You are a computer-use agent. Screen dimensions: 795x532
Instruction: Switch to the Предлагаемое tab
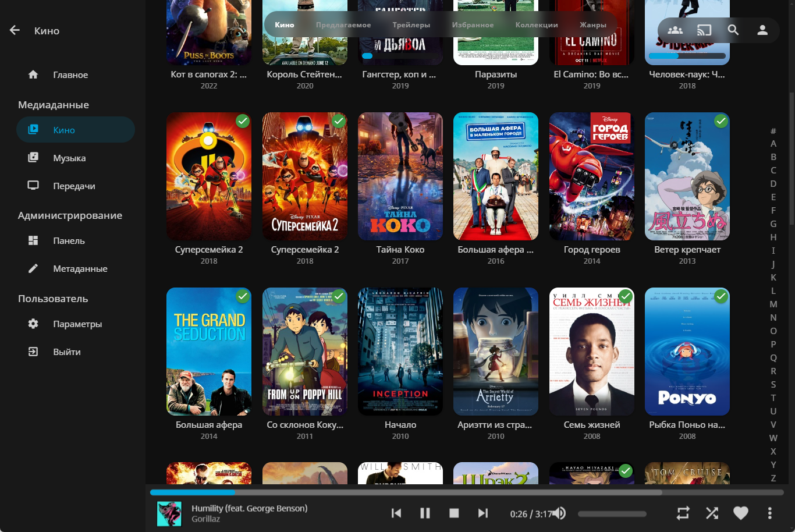pyautogui.click(x=343, y=25)
